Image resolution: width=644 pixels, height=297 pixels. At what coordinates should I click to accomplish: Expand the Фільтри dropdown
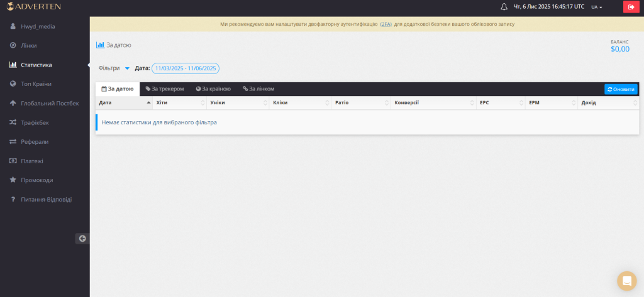point(114,68)
